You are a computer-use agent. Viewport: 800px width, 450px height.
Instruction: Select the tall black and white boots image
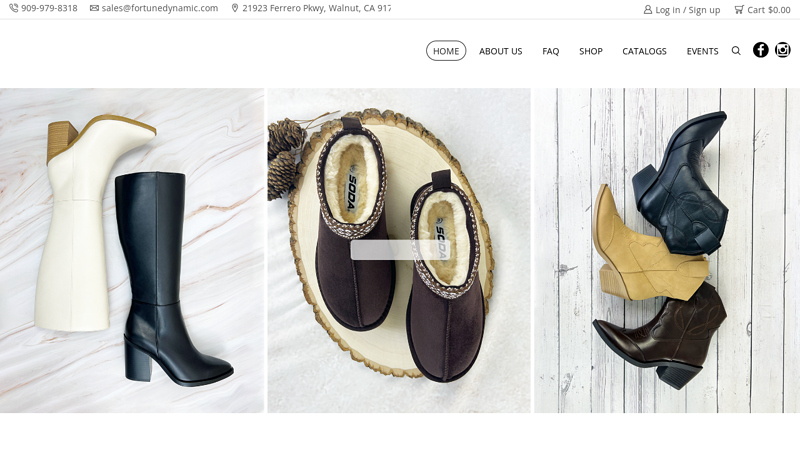[x=132, y=250]
